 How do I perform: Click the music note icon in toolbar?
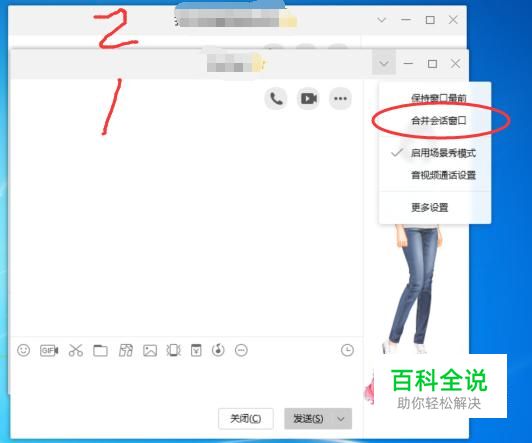point(218,350)
